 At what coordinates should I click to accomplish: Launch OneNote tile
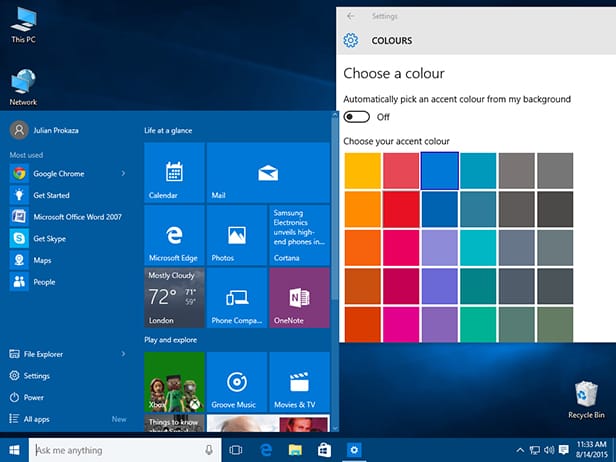(x=299, y=298)
